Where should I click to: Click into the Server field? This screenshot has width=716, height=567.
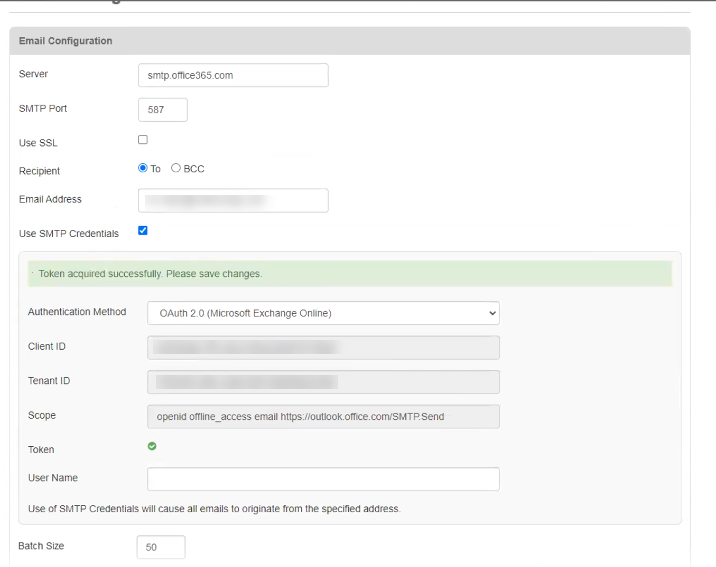pos(233,75)
